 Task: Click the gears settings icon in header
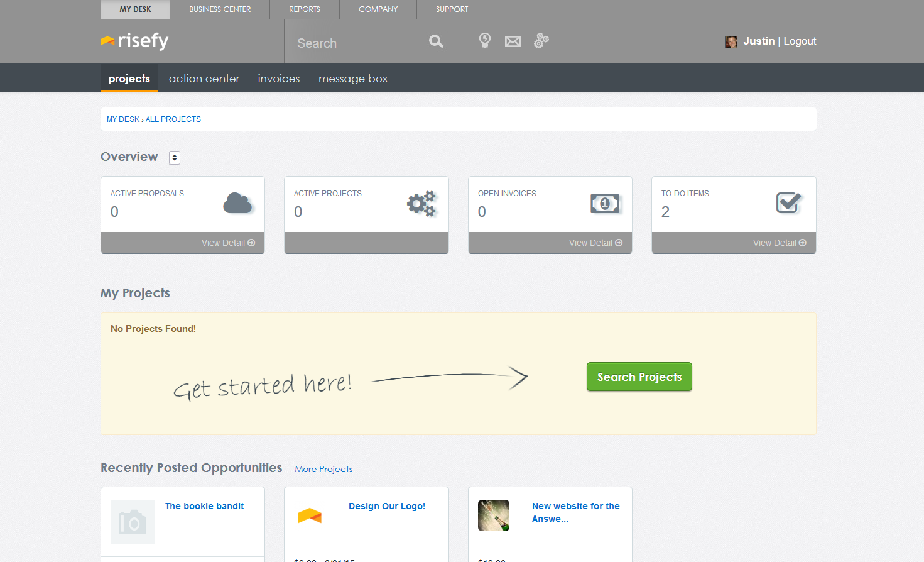click(541, 41)
